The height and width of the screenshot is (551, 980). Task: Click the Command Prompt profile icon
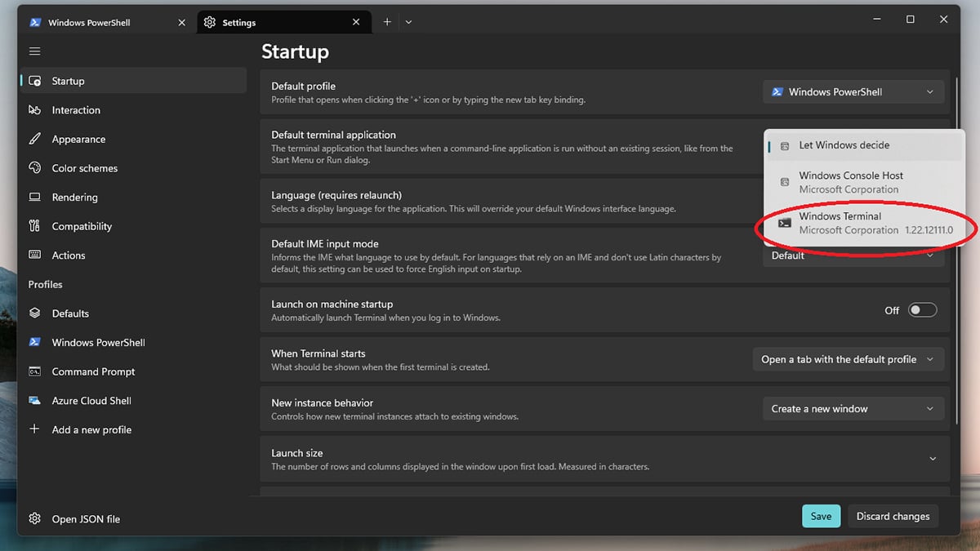(x=34, y=371)
